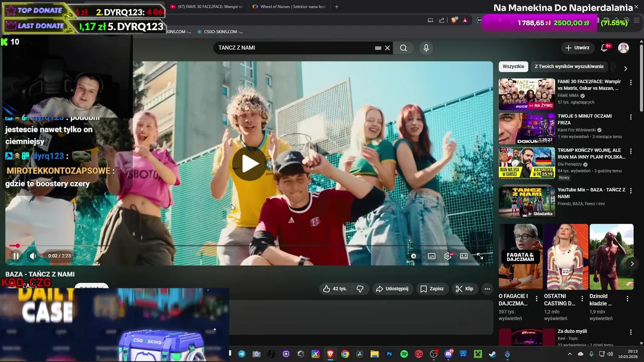Clear the search text with the X icon
The height and width of the screenshot is (362, 644).
point(387,48)
